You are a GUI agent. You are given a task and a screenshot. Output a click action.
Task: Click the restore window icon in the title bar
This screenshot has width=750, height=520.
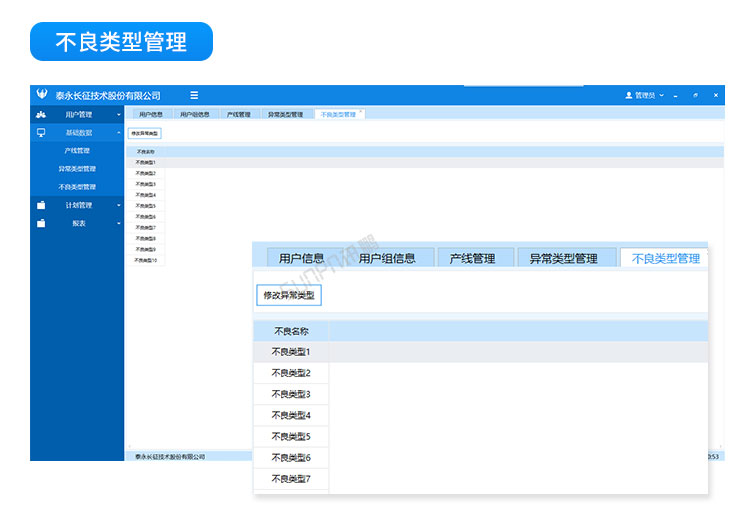click(695, 95)
